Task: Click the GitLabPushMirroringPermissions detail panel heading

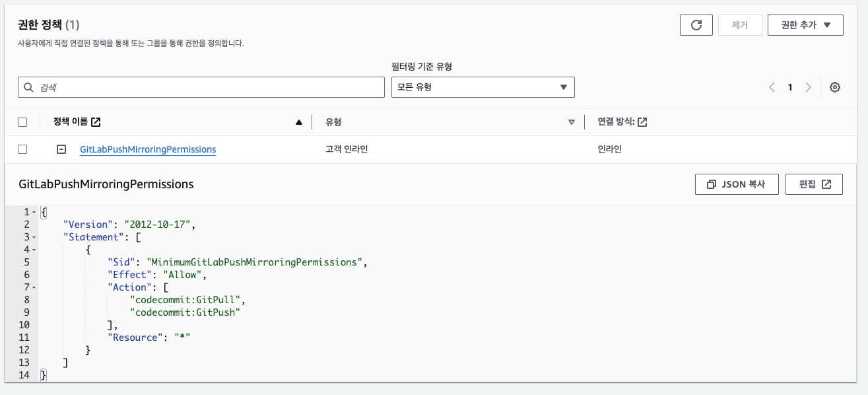Action: pyautogui.click(x=106, y=184)
